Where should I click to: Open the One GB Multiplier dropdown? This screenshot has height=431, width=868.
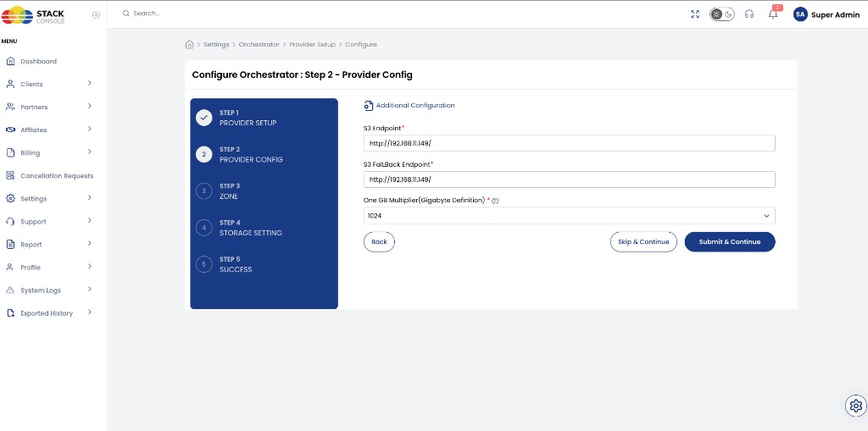569,216
